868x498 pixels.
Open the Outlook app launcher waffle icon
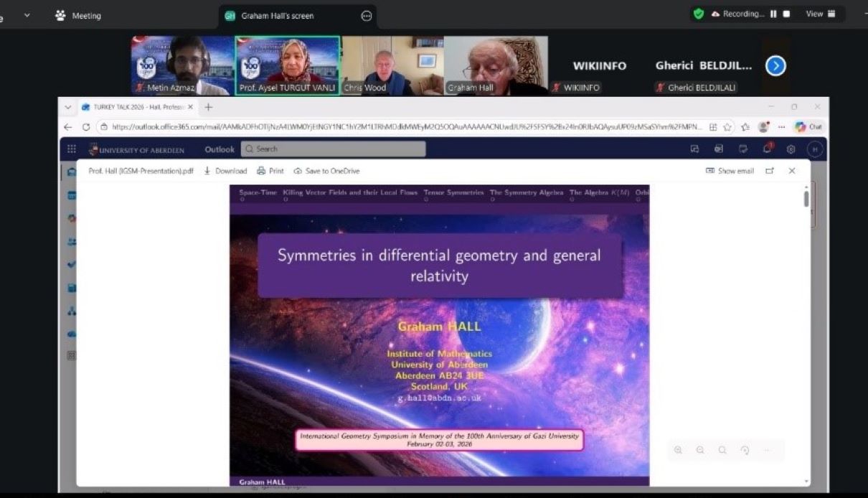[x=70, y=149]
